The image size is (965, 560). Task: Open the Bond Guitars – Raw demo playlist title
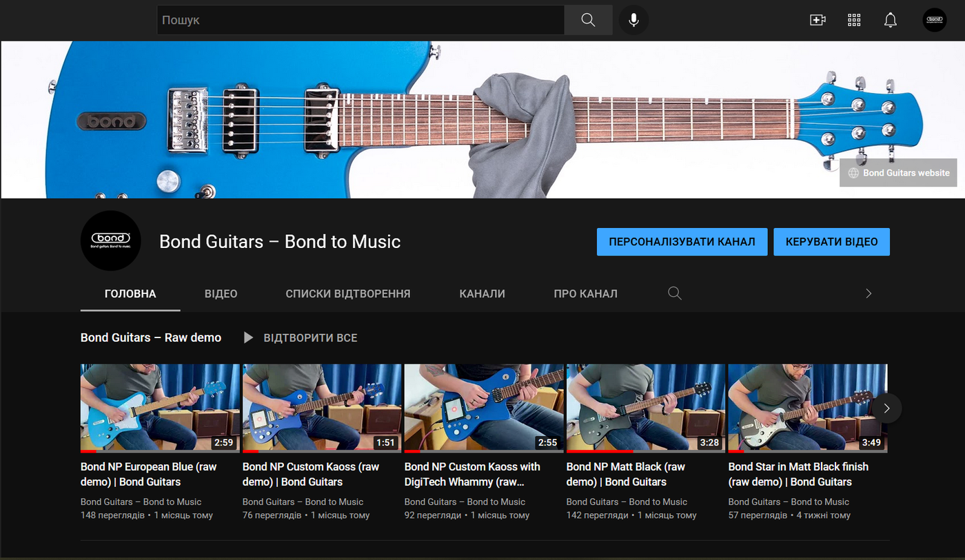point(151,338)
